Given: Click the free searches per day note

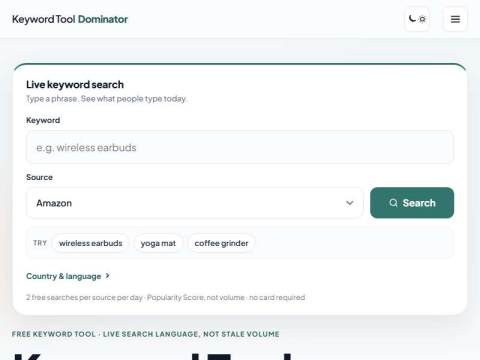Looking at the screenshot, I should 166,297.
